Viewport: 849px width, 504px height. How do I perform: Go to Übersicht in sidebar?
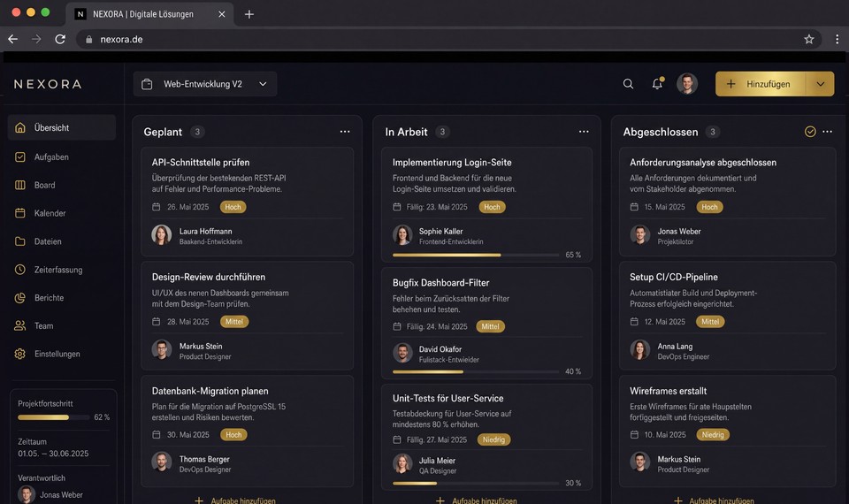pos(62,127)
